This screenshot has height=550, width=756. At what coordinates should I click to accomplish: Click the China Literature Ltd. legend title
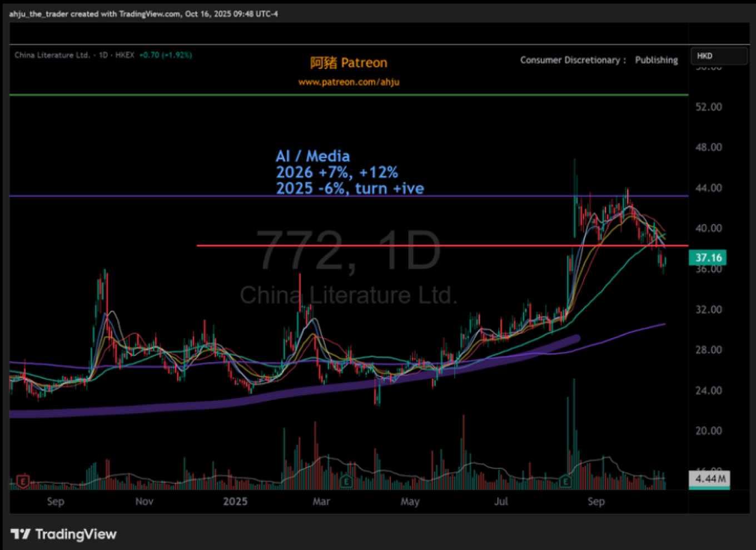[x=52, y=55]
